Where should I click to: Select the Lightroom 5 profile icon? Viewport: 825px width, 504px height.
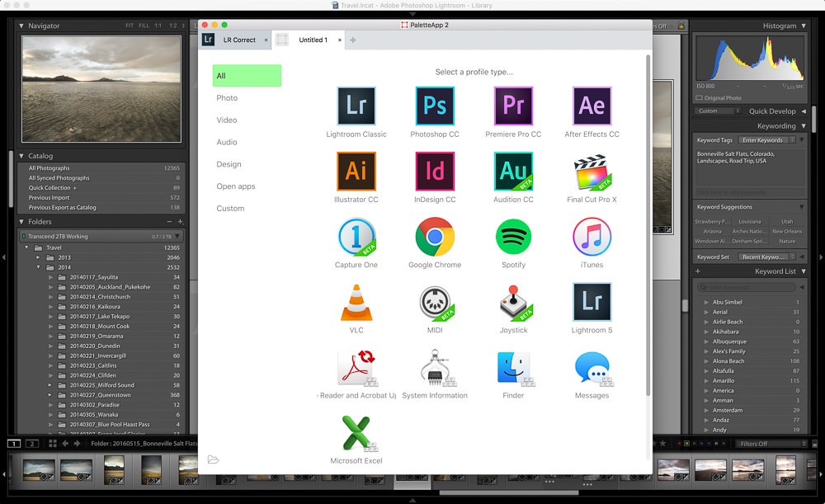(x=592, y=302)
